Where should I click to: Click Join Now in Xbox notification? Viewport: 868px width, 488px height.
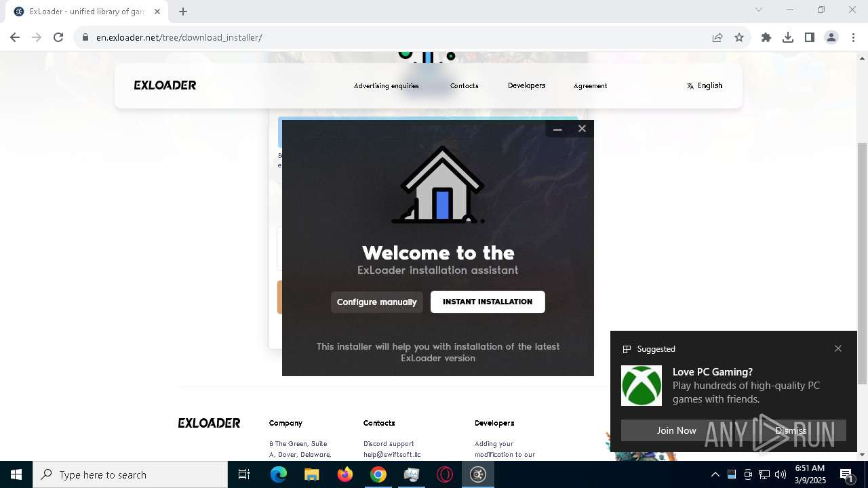point(676,430)
